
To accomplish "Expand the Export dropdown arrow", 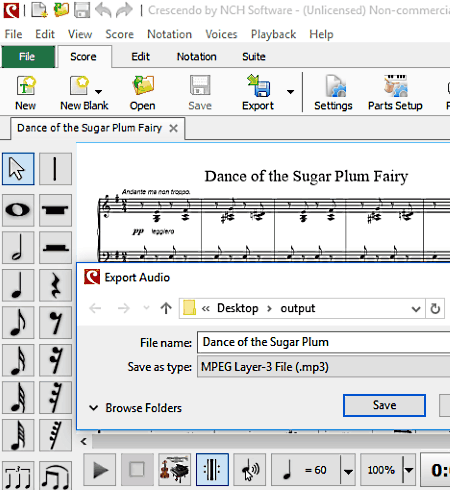I will click(290, 92).
